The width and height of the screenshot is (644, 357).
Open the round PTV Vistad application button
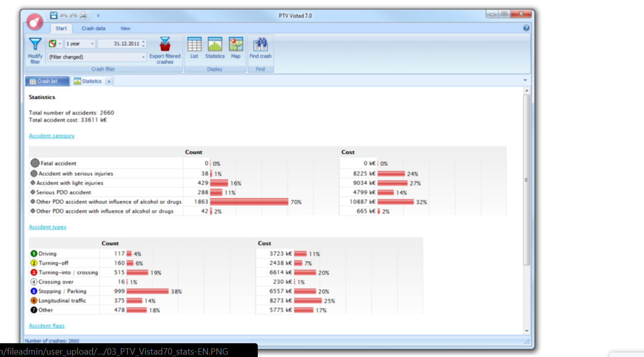[x=35, y=22]
